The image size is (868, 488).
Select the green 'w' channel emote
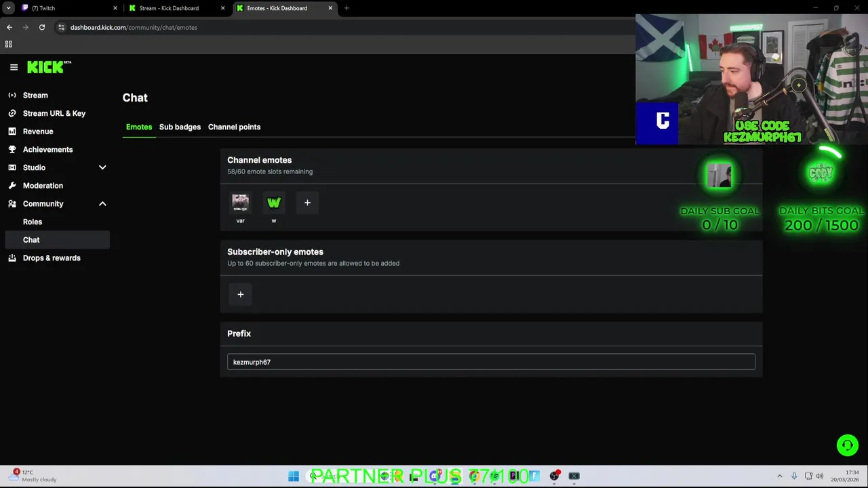tap(274, 203)
